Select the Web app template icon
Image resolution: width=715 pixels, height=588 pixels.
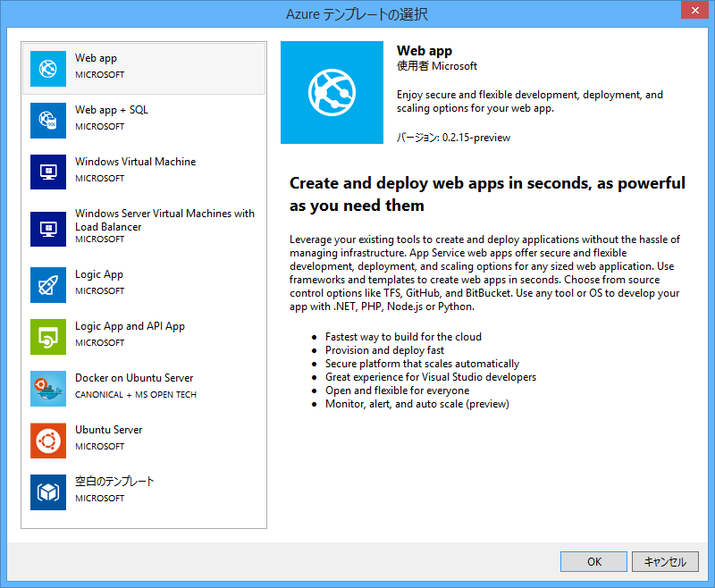coord(48,69)
